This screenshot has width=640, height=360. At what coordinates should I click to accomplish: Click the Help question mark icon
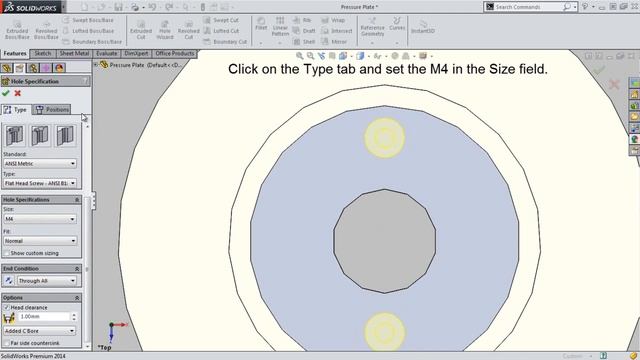click(585, 7)
